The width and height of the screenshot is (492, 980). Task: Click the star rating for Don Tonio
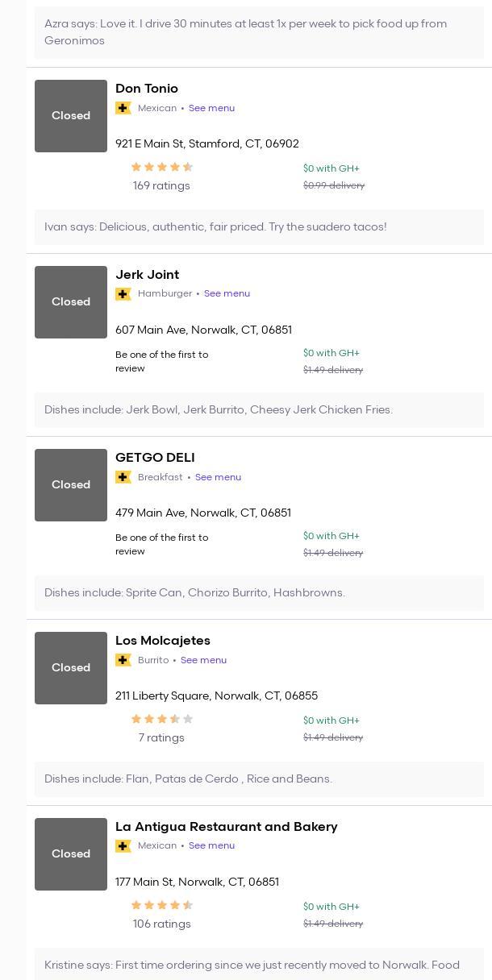click(x=161, y=168)
